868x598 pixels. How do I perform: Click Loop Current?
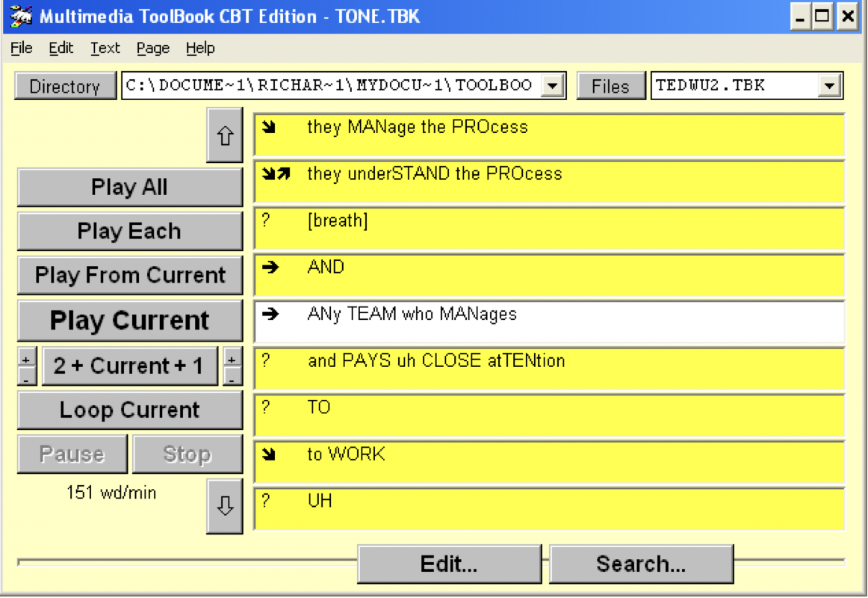tap(129, 410)
